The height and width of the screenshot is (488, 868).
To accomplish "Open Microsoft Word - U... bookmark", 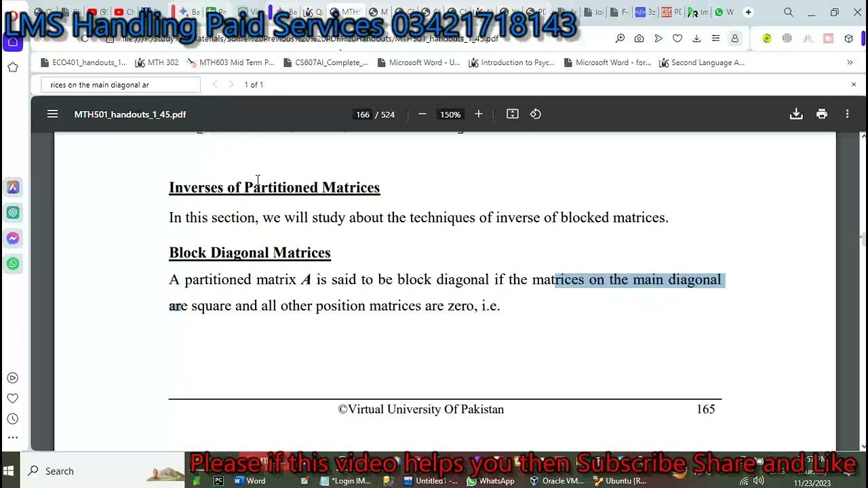I will pyautogui.click(x=418, y=62).
